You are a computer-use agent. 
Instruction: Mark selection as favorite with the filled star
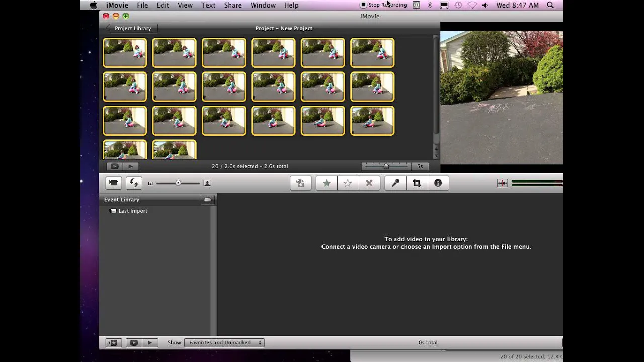point(326,183)
